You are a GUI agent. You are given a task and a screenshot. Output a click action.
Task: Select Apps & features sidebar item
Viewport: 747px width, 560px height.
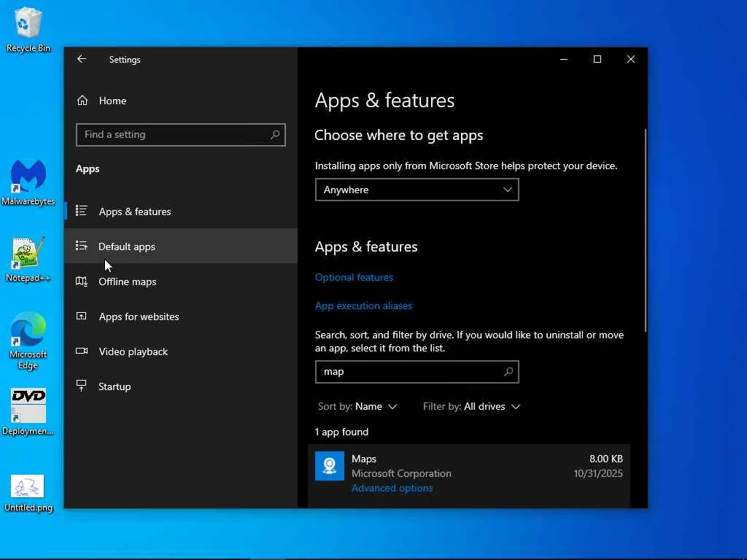pyautogui.click(x=181, y=211)
